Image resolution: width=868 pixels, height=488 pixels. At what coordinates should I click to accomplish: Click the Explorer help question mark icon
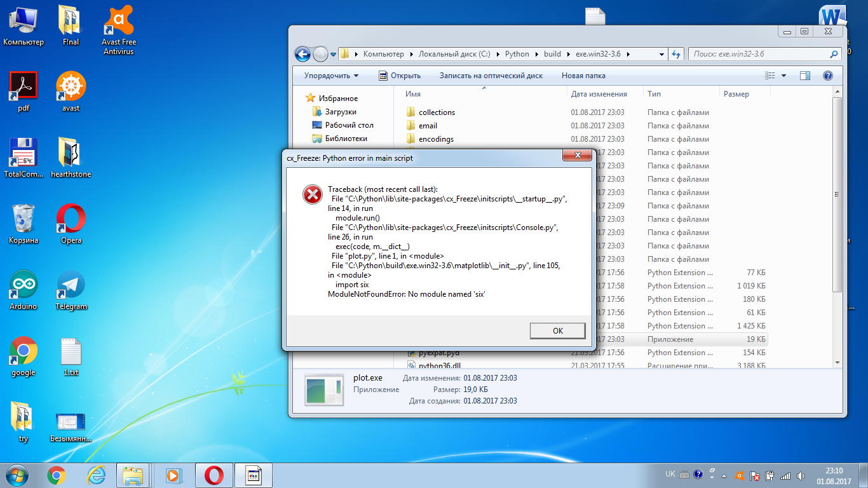[827, 76]
